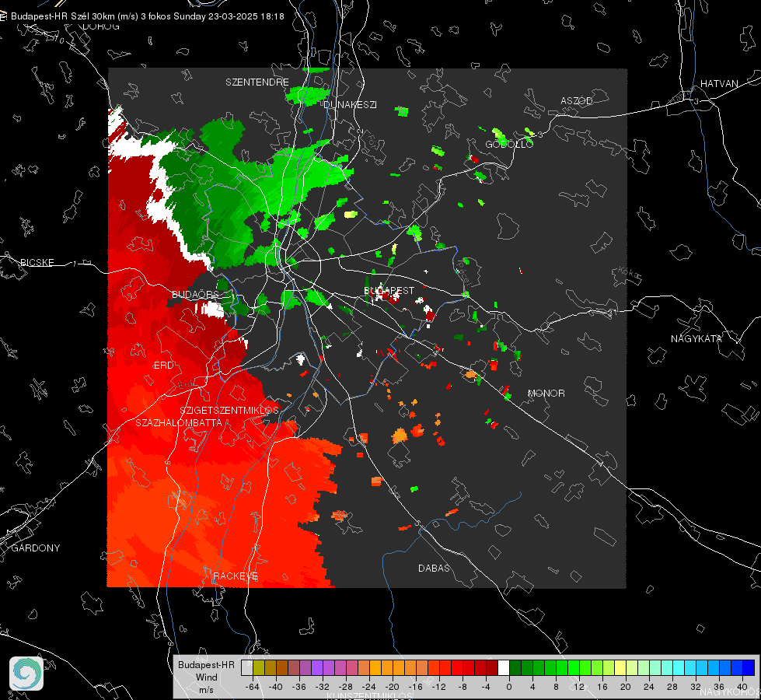The width and height of the screenshot is (761, 700).
Task: Select the dark blue rightmost legend swatch
Action: [749, 667]
